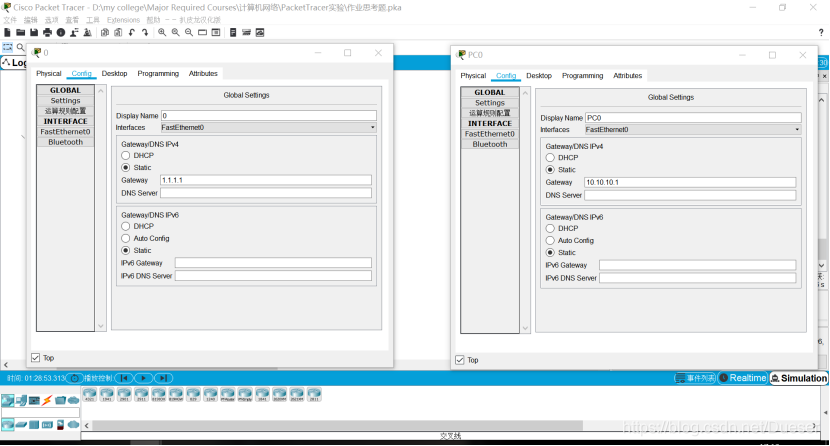This screenshot has width=830, height=446.
Task: Select Settings in PC0 window sidebar
Action: coord(490,103)
